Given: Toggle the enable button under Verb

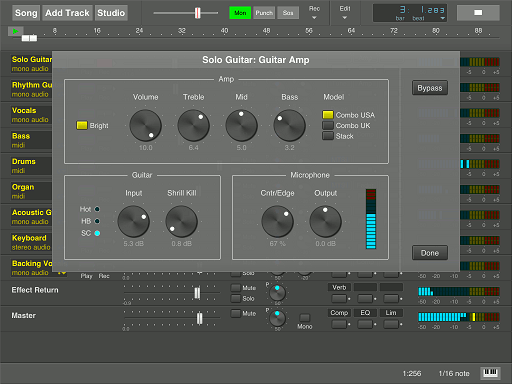Looking at the screenshot, I should [339, 298].
